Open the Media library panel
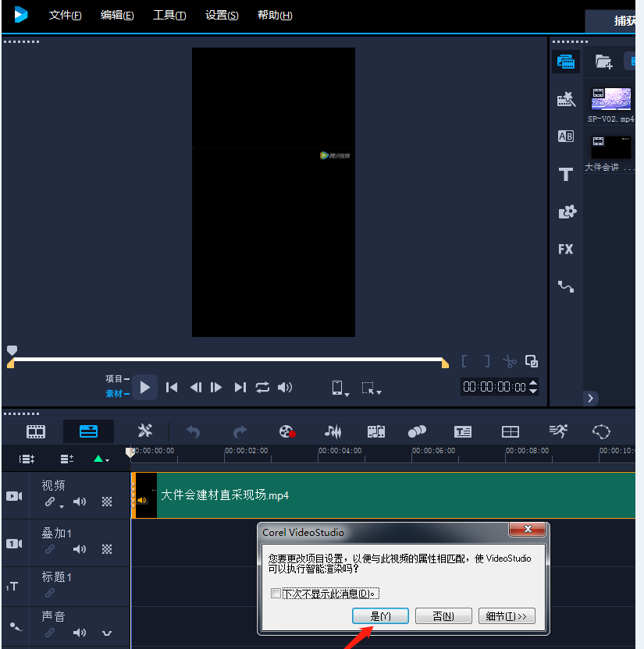Image resolution: width=644 pixels, height=649 pixels. (x=566, y=62)
